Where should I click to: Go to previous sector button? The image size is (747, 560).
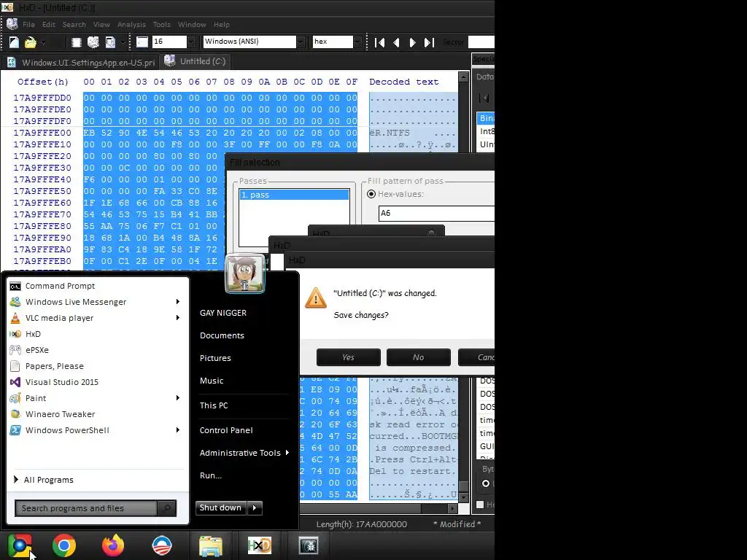click(x=396, y=42)
